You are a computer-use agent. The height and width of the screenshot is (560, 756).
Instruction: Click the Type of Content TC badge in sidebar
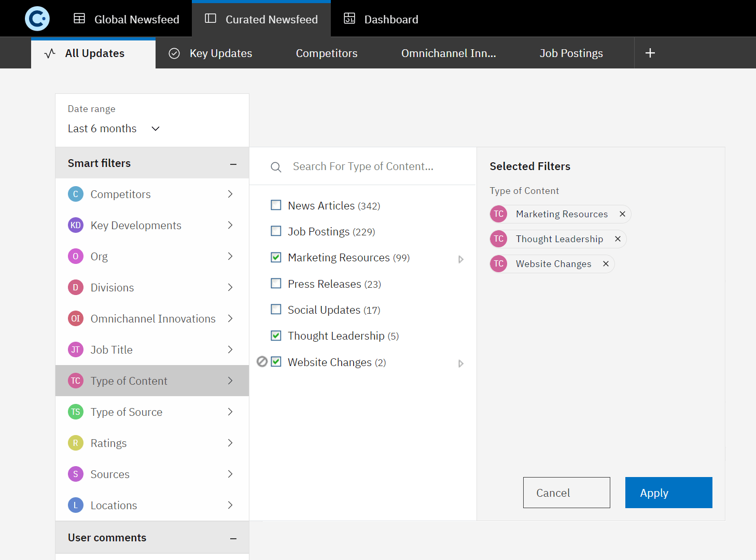tap(76, 381)
